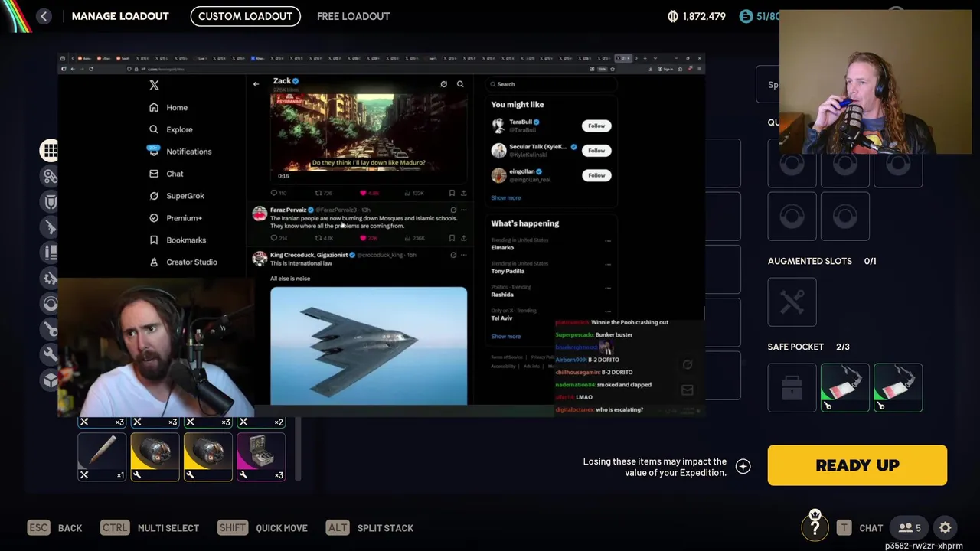Follow eingollan

596,175
